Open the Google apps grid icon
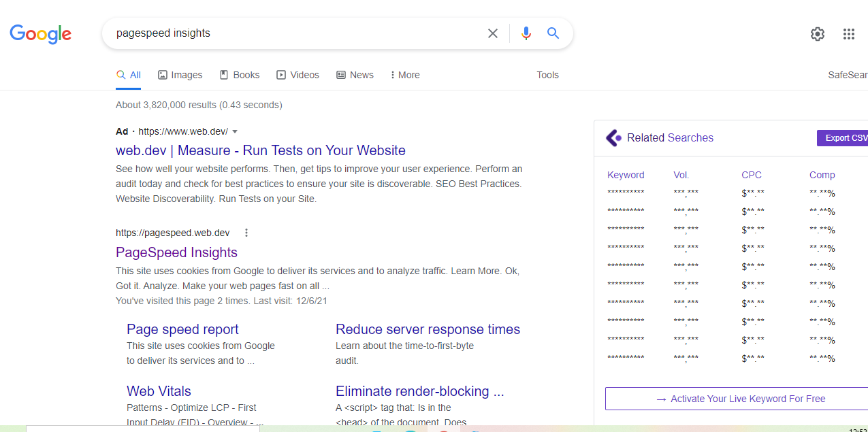Viewport: 868px width, 432px height. pos(848,34)
